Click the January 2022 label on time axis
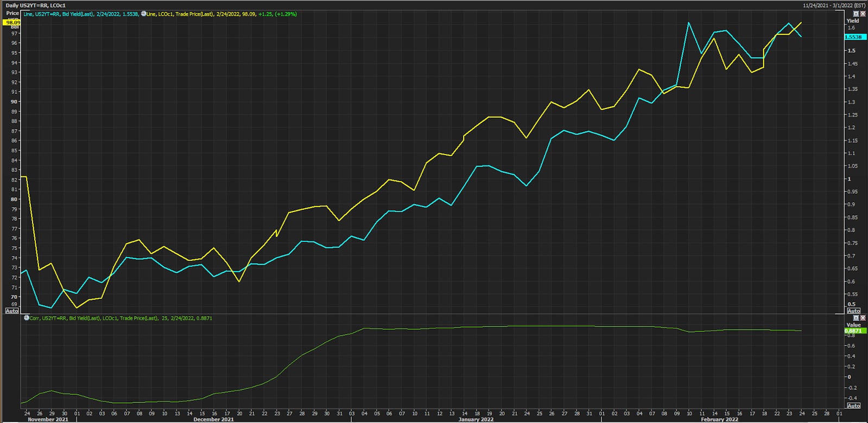This screenshot has height=423, width=868. [x=476, y=419]
